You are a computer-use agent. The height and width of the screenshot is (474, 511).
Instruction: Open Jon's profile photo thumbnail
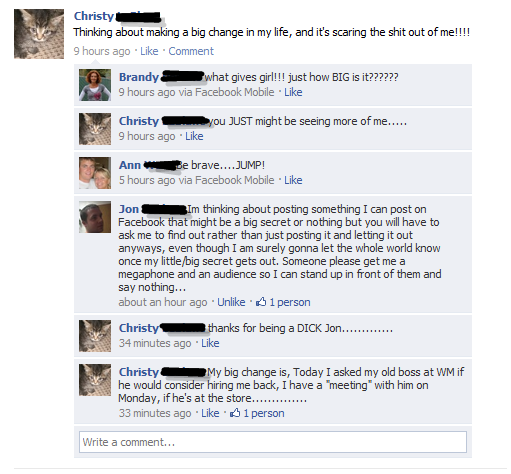(x=95, y=217)
